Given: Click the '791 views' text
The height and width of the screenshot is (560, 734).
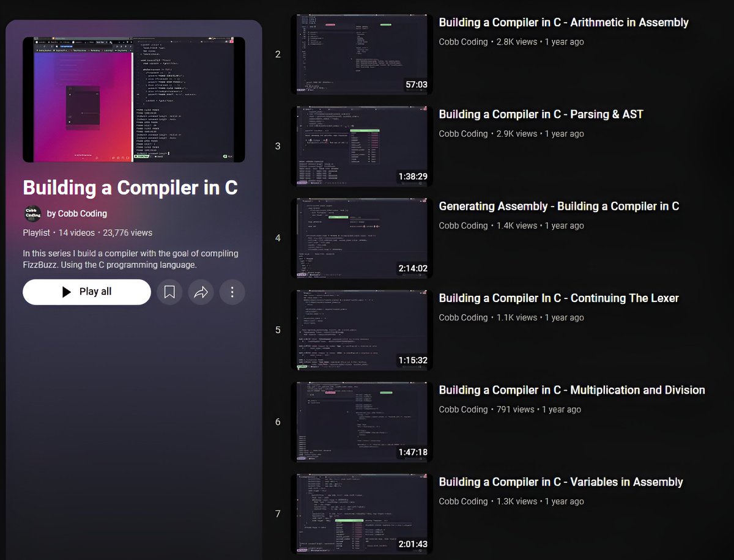Looking at the screenshot, I should [x=516, y=410].
